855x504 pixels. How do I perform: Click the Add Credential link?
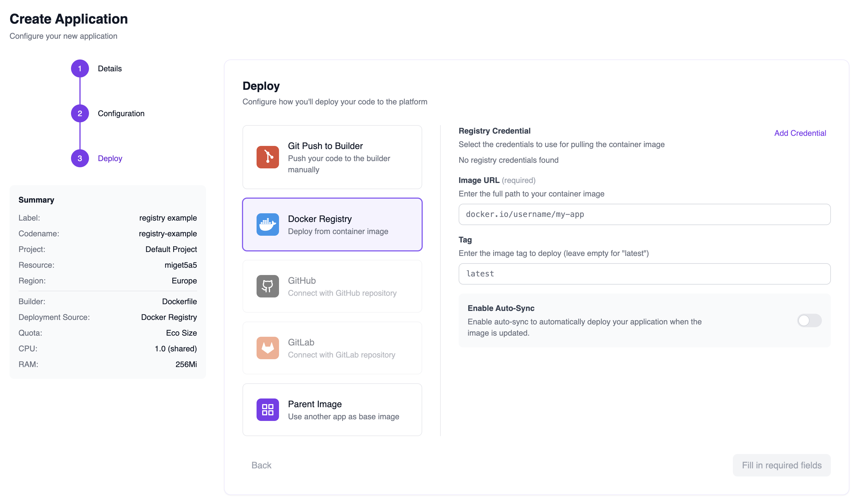800,133
